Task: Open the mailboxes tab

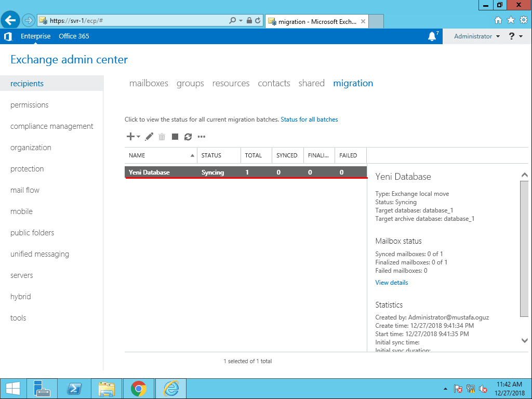Action: [x=149, y=83]
